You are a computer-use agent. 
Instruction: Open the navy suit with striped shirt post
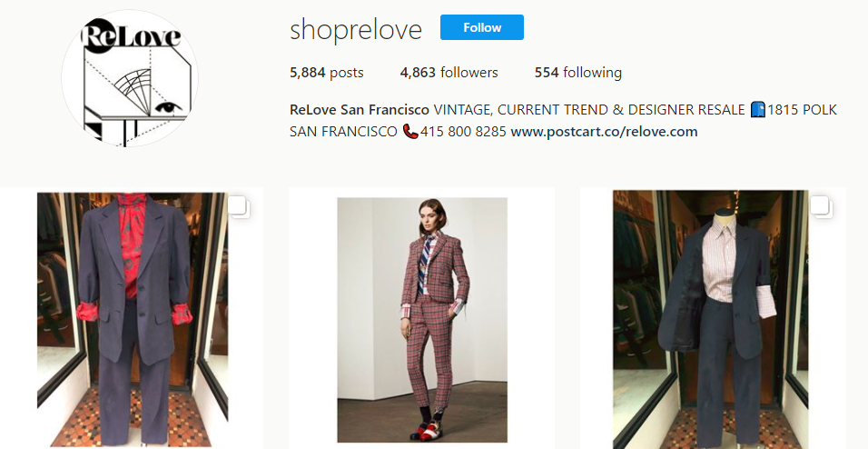click(713, 318)
